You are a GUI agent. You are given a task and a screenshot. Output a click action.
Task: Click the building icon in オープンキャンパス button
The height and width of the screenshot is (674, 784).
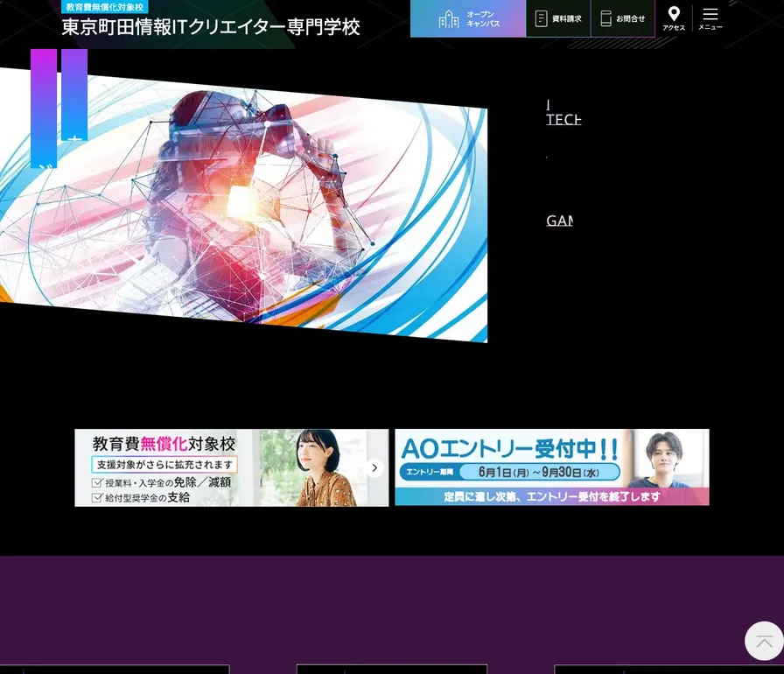tap(449, 19)
